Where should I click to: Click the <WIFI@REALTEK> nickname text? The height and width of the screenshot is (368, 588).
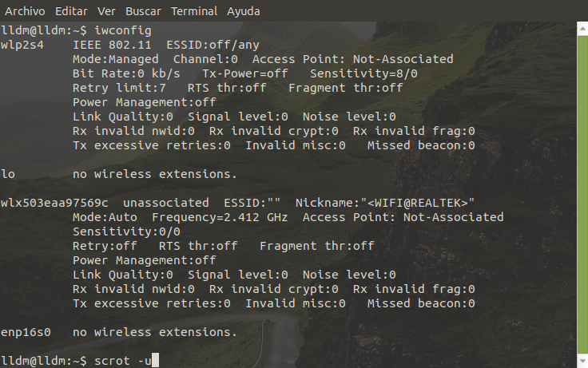pos(420,203)
